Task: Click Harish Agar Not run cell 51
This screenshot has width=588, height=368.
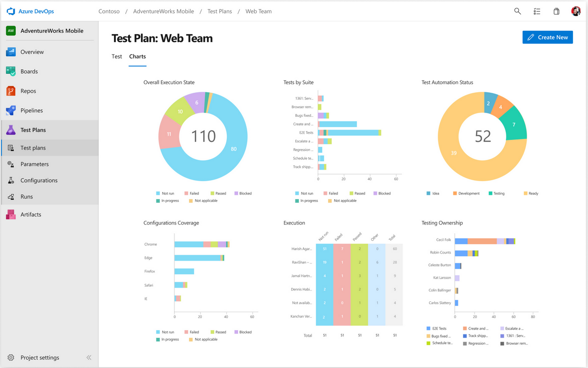Action: [324, 249]
